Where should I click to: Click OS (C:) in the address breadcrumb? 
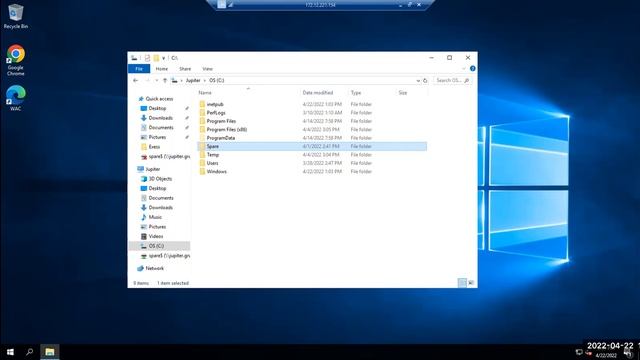pyautogui.click(x=216, y=80)
